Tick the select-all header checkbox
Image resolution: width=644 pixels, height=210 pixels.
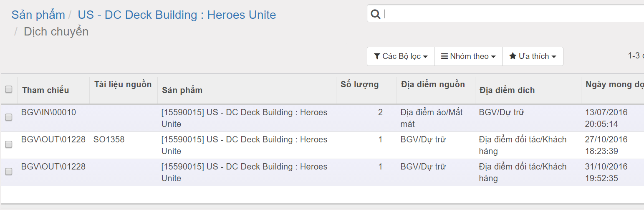click(9, 89)
